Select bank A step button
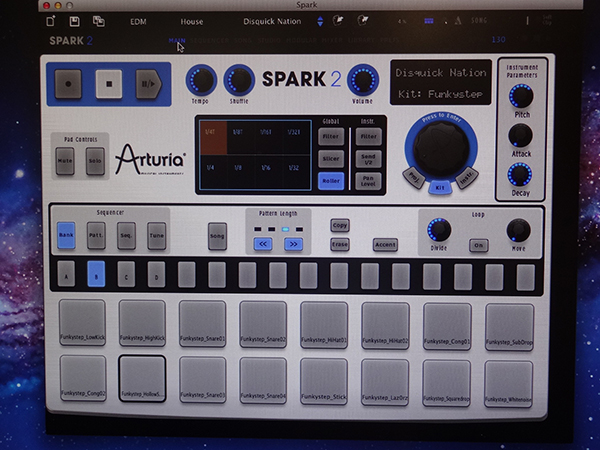Viewport: 600px width, 450px height. point(66,274)
